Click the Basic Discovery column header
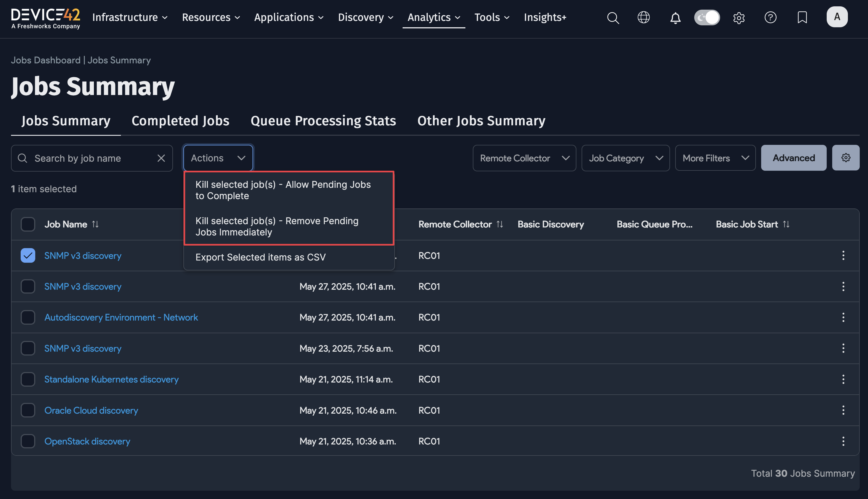Image resolution: width=868 pixels, height=499 pixels. (x=551, y=224)
